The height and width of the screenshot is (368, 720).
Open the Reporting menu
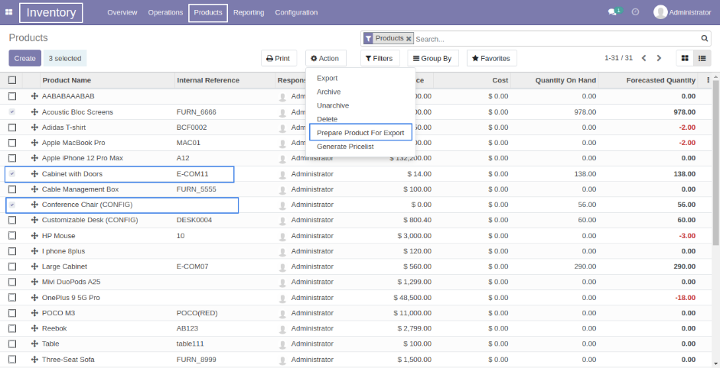pyautogui.click(x=248, y=12)
